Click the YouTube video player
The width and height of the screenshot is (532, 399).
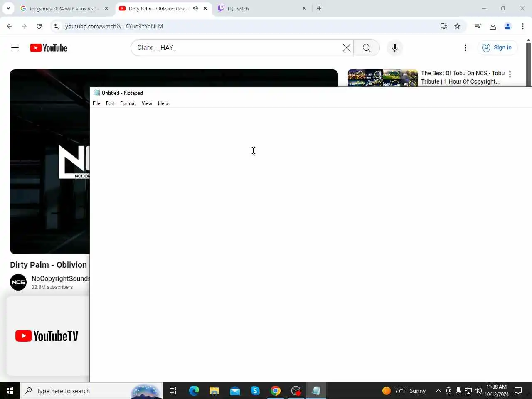(x=50, y=162)
